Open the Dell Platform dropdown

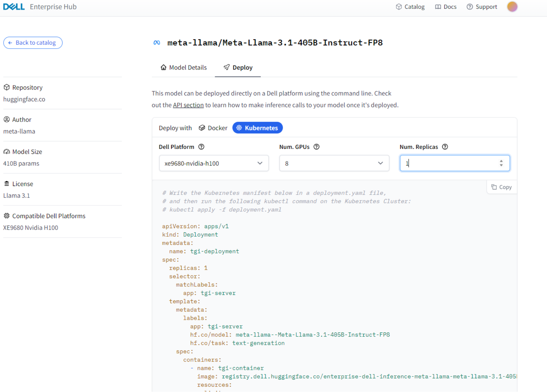[214, 163]
